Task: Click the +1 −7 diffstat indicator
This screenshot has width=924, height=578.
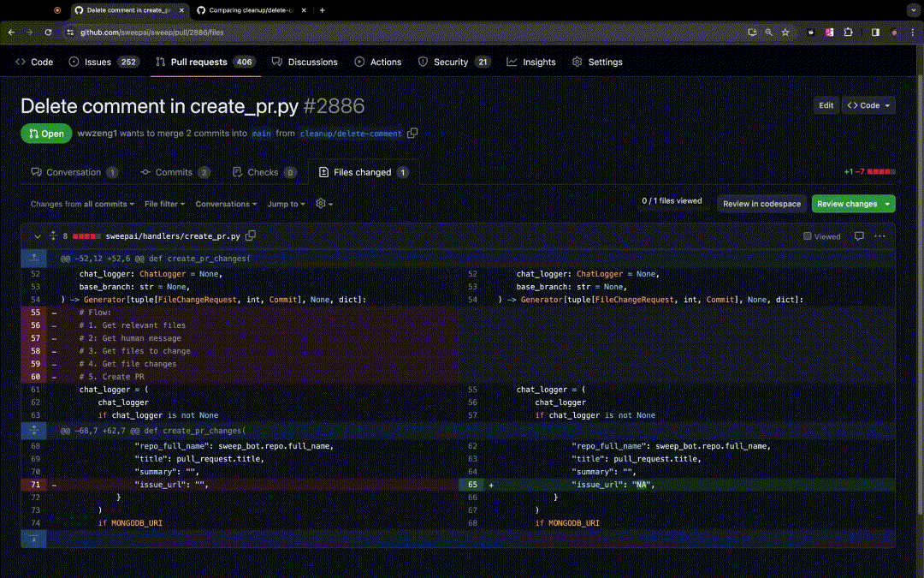Action: [870, 171]
